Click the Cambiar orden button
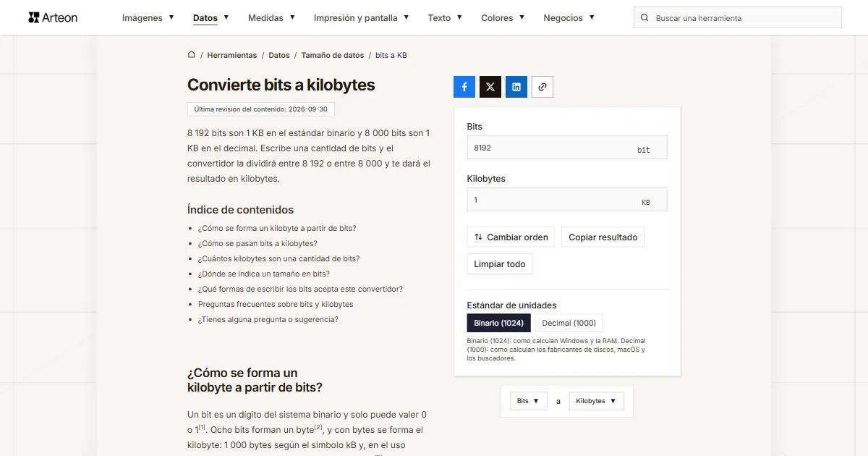The image size is (868, 456). click(x=511, y=237)
